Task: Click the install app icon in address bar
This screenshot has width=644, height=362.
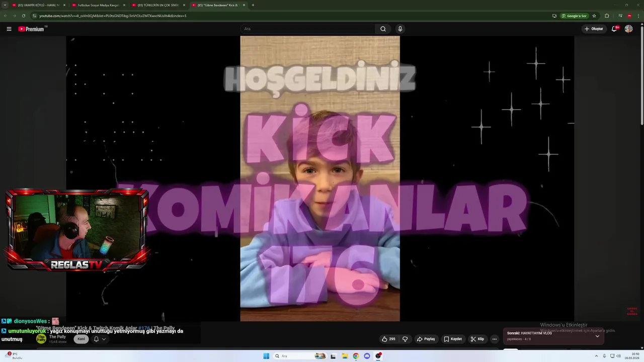Action: point(554,16)
